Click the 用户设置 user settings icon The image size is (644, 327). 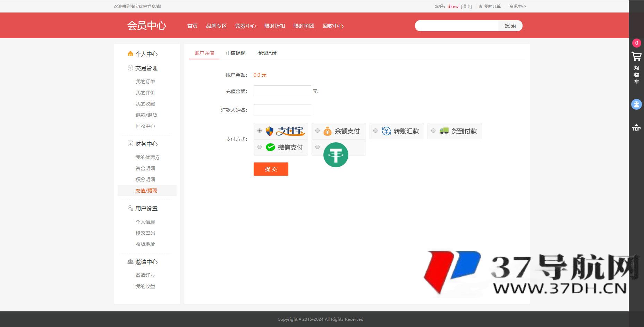130,208
